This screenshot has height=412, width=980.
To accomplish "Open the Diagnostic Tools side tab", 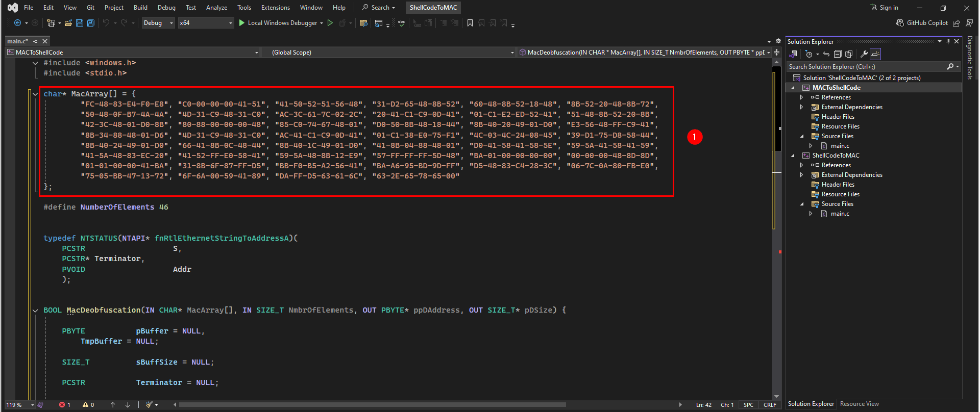I will click(970, 58).
